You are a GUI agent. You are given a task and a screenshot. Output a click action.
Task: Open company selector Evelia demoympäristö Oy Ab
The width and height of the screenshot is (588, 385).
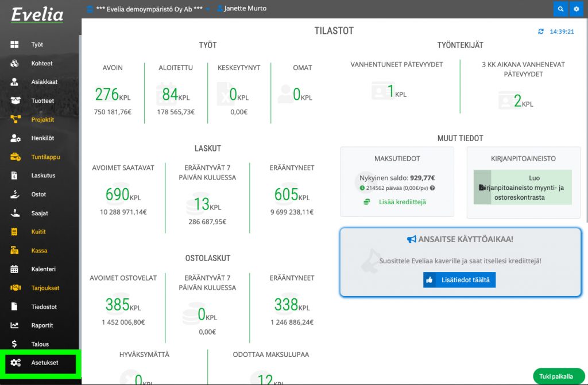[148, 9]
